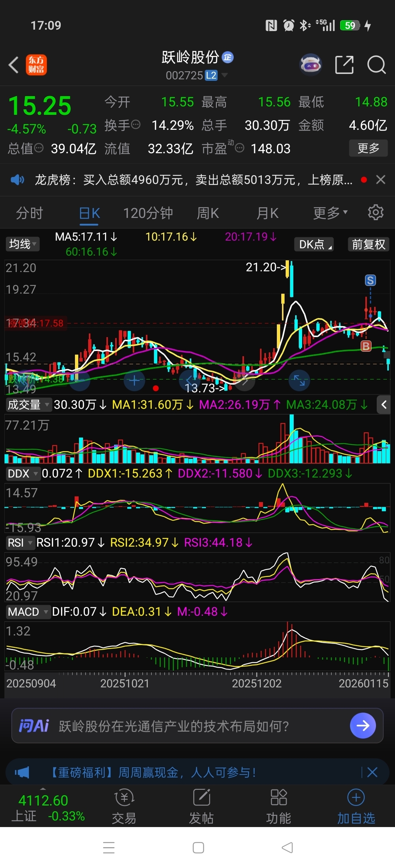This screenshot has height=868, width=395.
Task: Submit AI question with arrow button
Action: pos(363,726)
